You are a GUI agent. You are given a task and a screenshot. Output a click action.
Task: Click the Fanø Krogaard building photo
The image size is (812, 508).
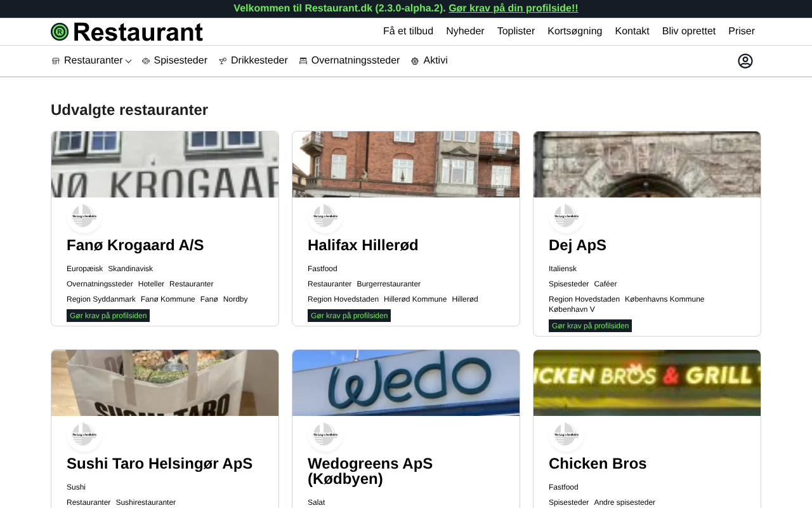click(x=165, y=164)
